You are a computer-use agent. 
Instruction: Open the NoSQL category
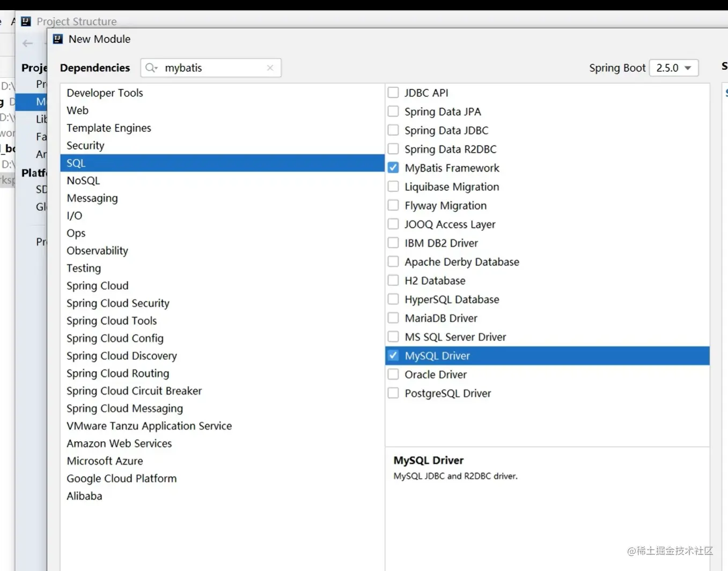[x=223, y=181]
